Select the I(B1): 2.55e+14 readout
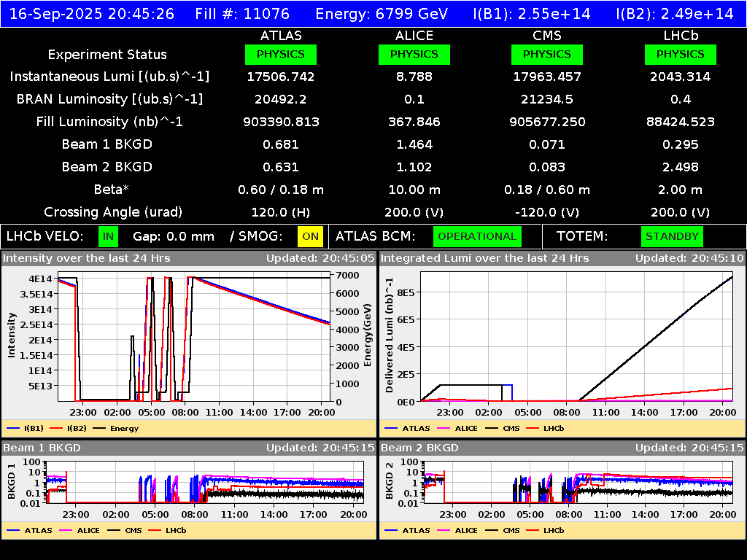 [x=532, y=13]
